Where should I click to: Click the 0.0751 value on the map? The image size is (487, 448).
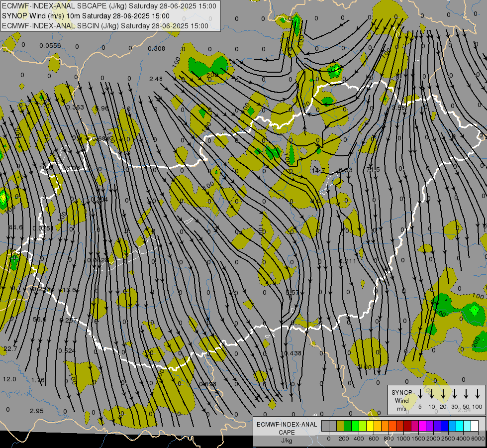tap(43, 228)
